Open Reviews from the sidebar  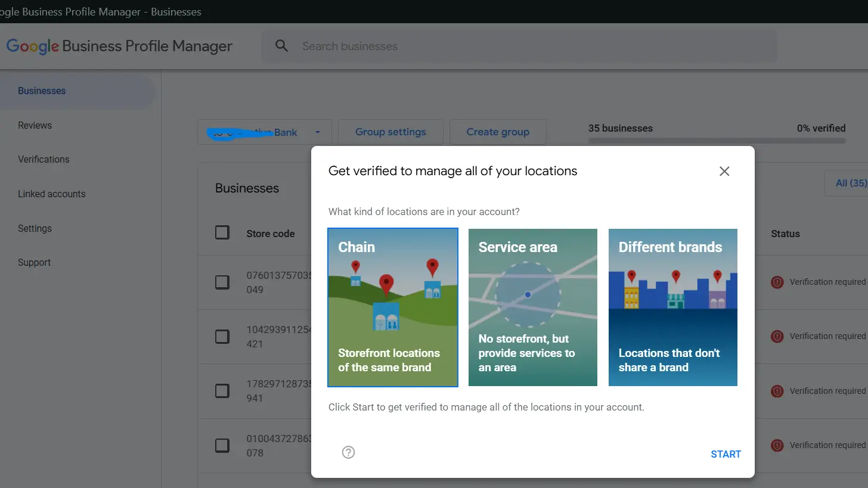pos(35,125)
